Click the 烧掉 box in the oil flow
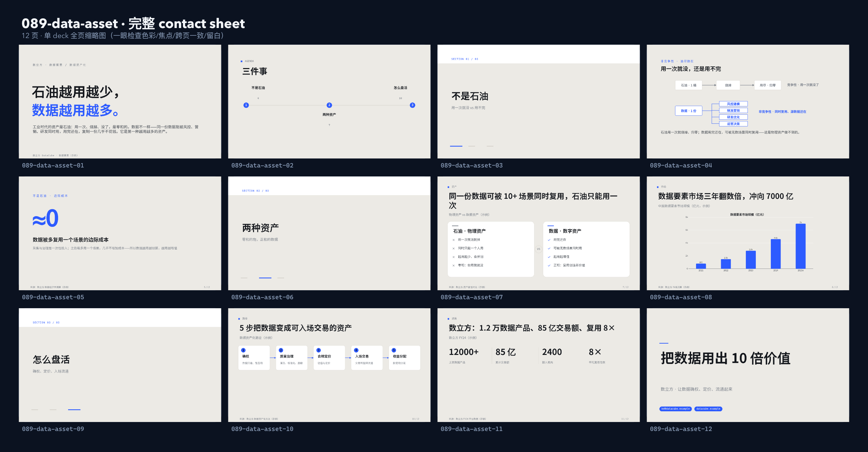The width and height of the screenshot is (868, 452). (x=728, y=85)
